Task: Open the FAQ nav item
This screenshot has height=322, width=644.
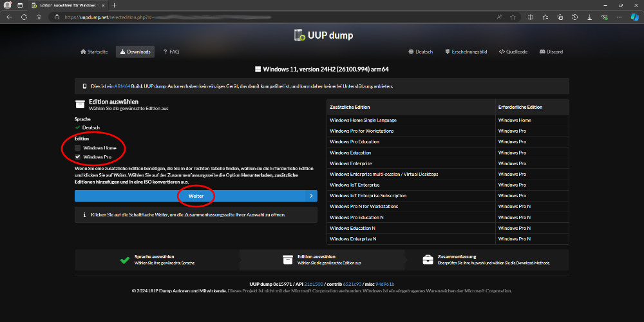Action: point(171,52)
